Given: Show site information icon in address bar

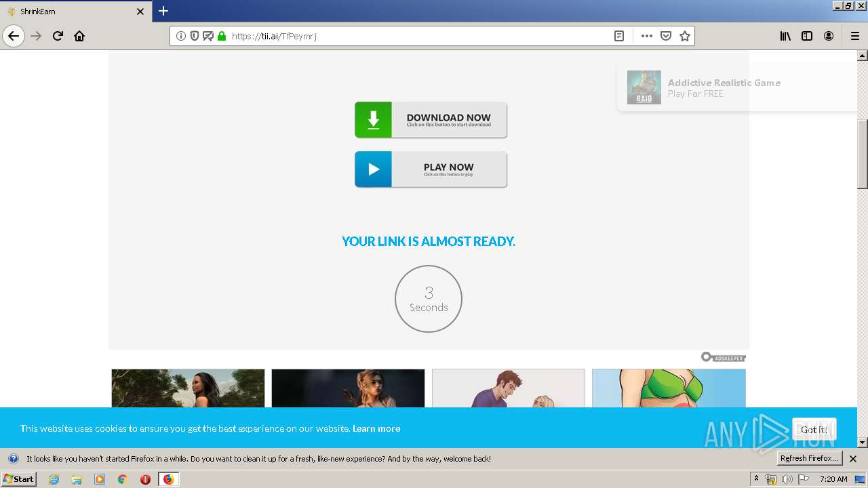Looking at the screenshot, I should 181,36.
